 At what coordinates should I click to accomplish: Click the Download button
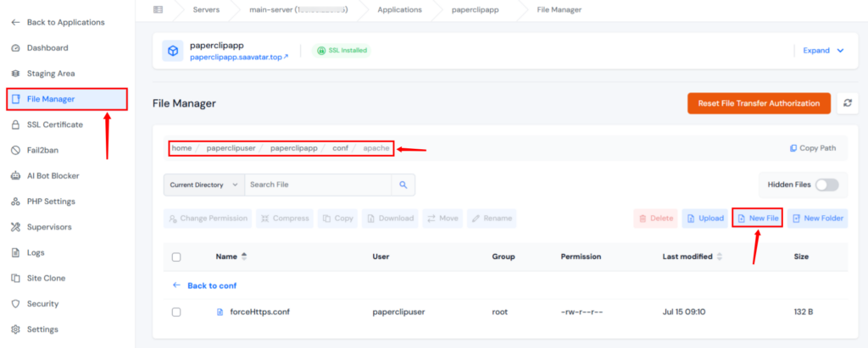390,218
